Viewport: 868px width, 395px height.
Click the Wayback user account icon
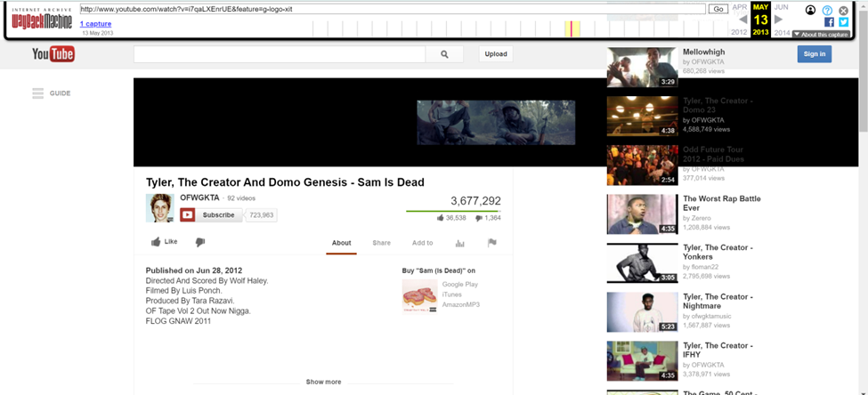click(x=810, y=10)
